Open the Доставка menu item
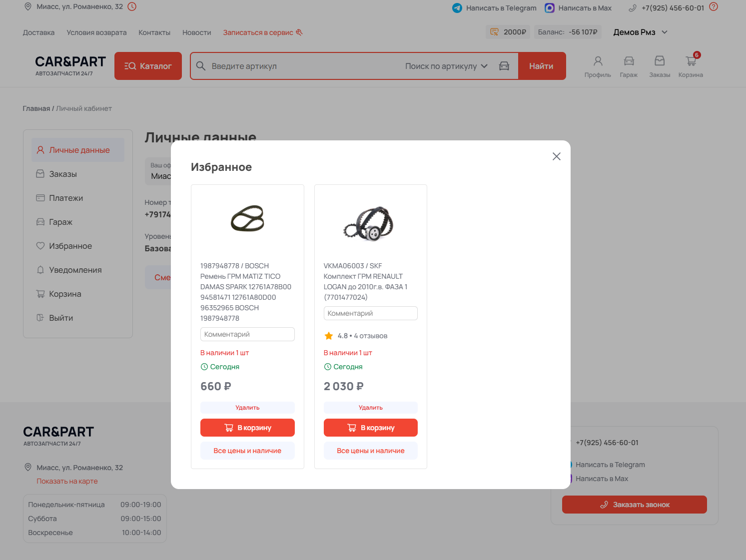Image resolution: width=746 pixels, height=560 pixels. point(38,32)
